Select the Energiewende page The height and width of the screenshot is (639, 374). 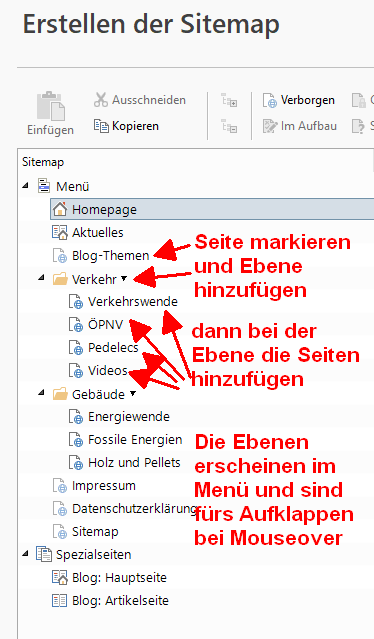pyautogui.click(x=129, y=417)
